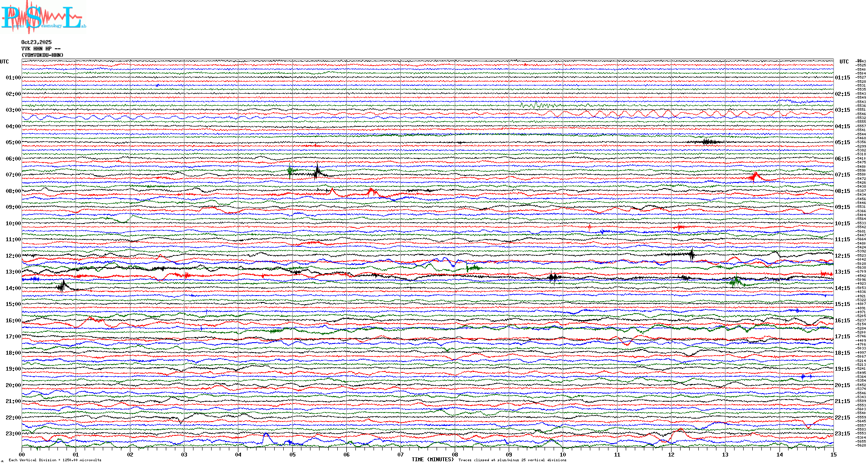Click the 12:15 time label on right
868x466 pixels.
tap(842, 256)
